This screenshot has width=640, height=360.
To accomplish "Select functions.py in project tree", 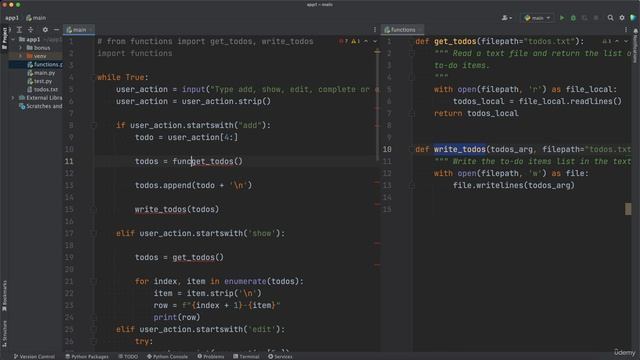I will pos(44,64).
